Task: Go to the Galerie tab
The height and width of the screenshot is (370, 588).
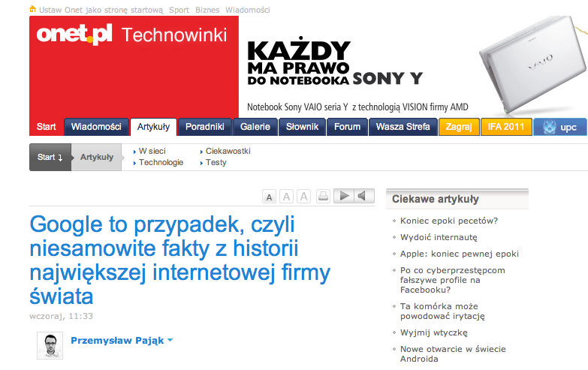Action: tap(255, 127)
